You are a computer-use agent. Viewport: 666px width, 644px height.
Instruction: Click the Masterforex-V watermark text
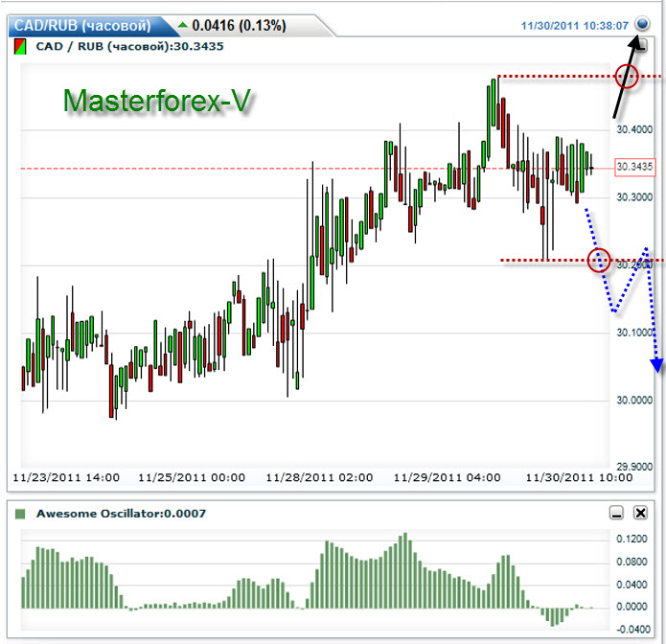click(157, 101)
